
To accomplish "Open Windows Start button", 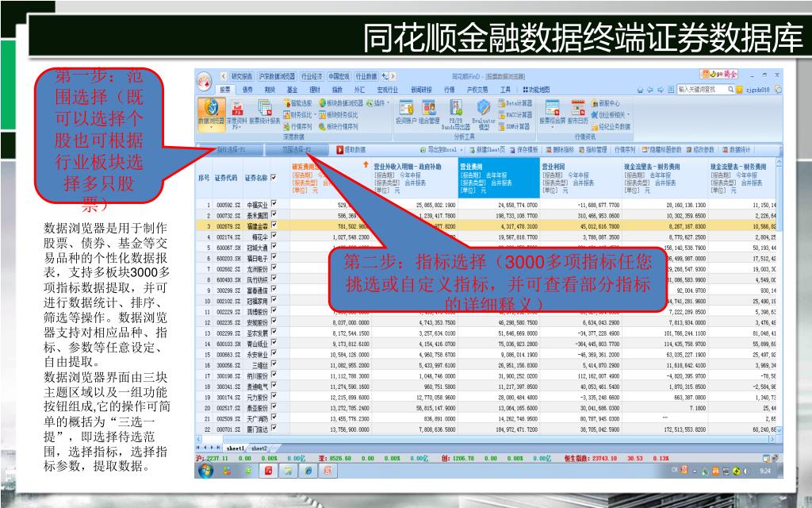I will [x=205, y=470].
